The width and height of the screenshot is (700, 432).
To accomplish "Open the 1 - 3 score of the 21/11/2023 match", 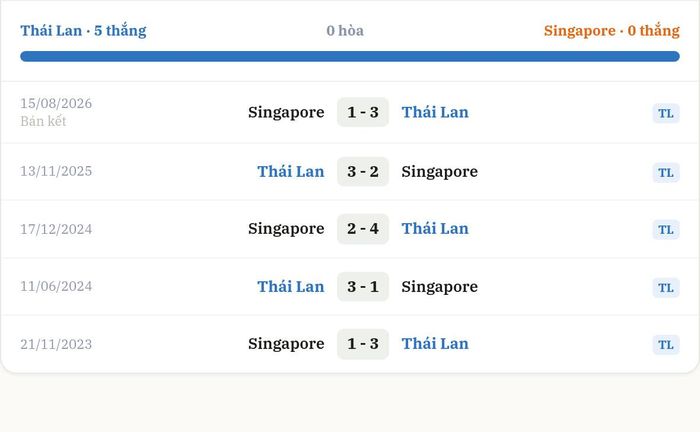I will pyautogui.click(x=363, y=344).
